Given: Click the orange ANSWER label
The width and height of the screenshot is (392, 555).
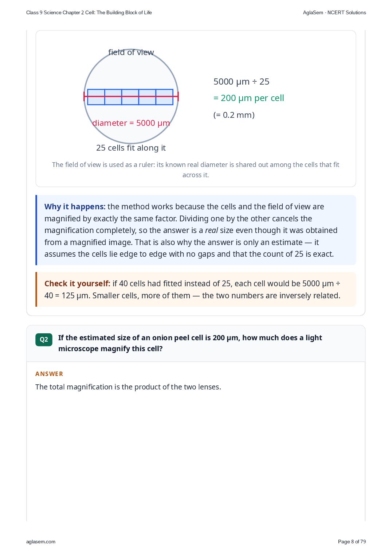Looking at the screenshot, I should coord(49,374).
